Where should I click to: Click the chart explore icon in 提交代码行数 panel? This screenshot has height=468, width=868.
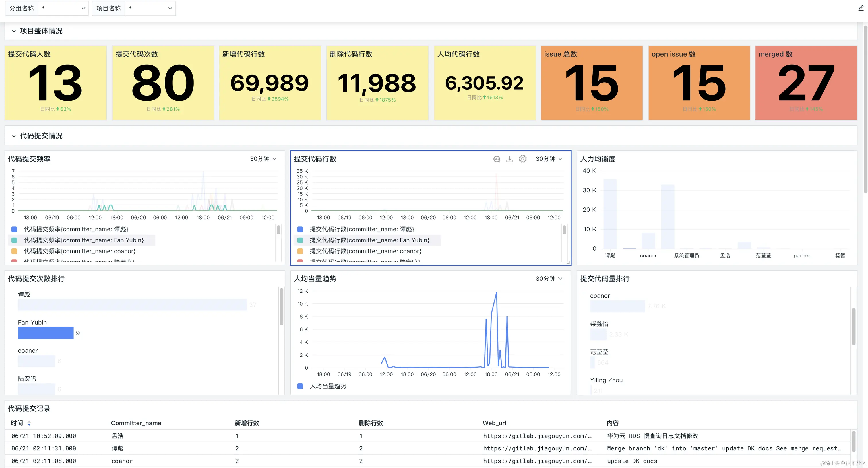point(496,159)
